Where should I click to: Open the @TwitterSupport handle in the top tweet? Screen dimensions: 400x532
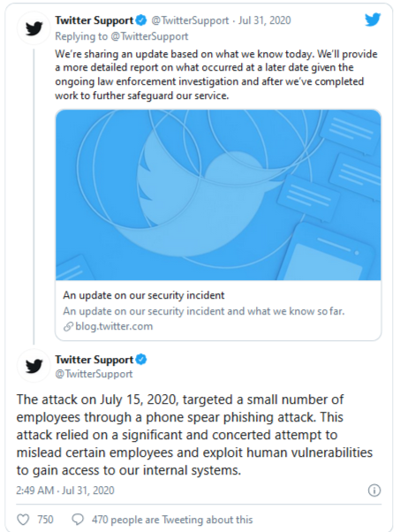pos(190,20)
